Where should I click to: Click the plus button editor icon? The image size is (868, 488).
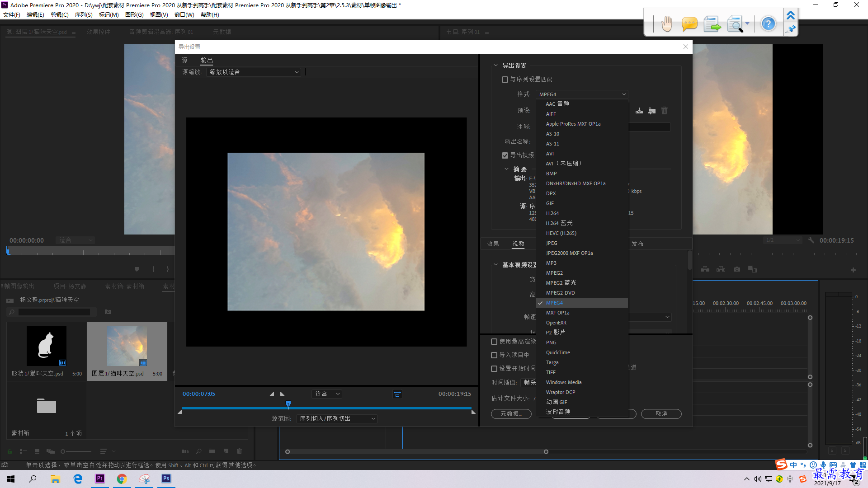pos(853,270)
